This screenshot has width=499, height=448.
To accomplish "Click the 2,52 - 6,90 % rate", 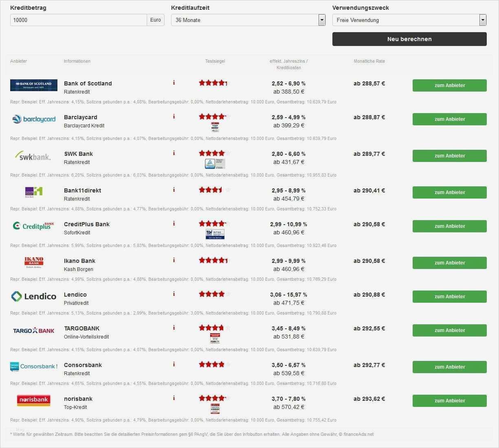I will 288,83.
